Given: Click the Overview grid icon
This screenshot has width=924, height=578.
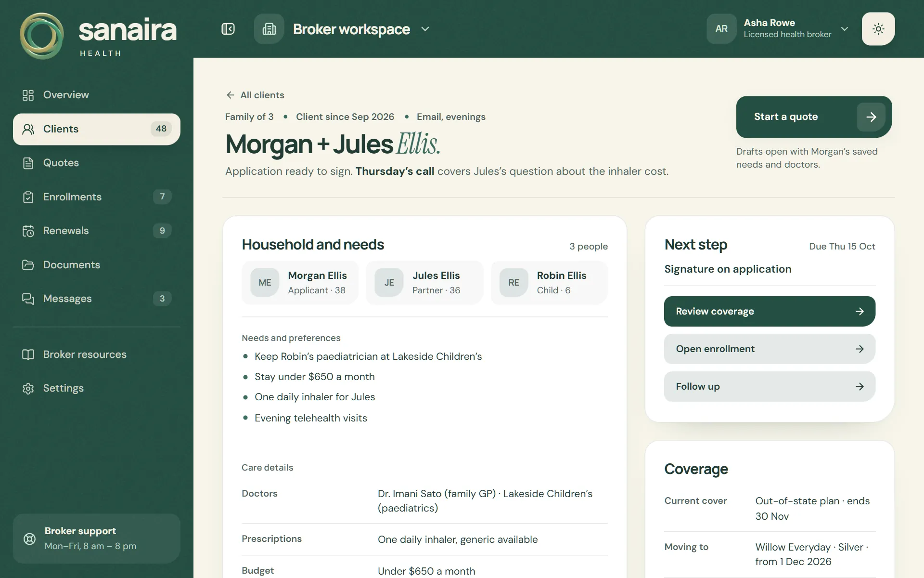Looking at the screenshot, I should point(28,95).
